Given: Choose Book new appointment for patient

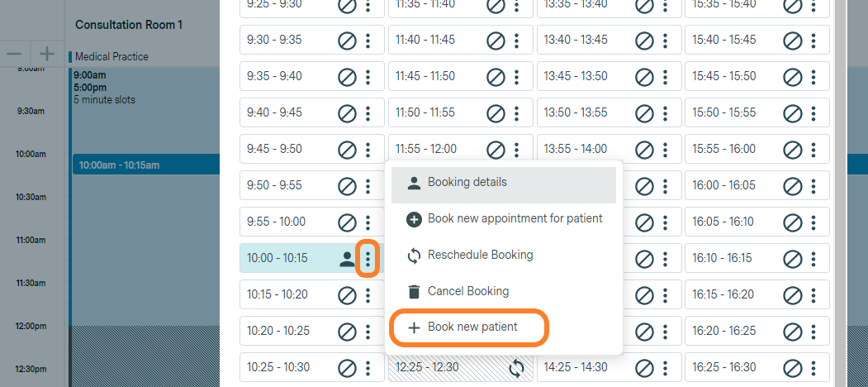Looking at the screenshot, I should 503,219.
